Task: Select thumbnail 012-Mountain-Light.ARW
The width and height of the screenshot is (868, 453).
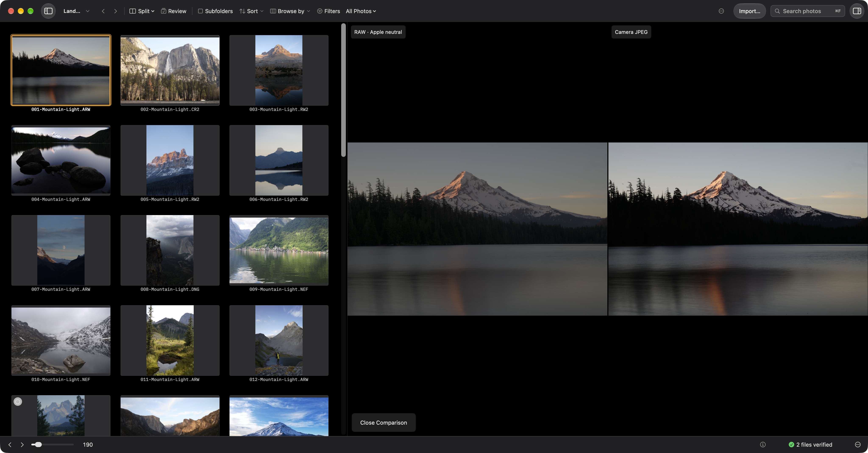Action: pyautogui.click(x=279, y=340)
